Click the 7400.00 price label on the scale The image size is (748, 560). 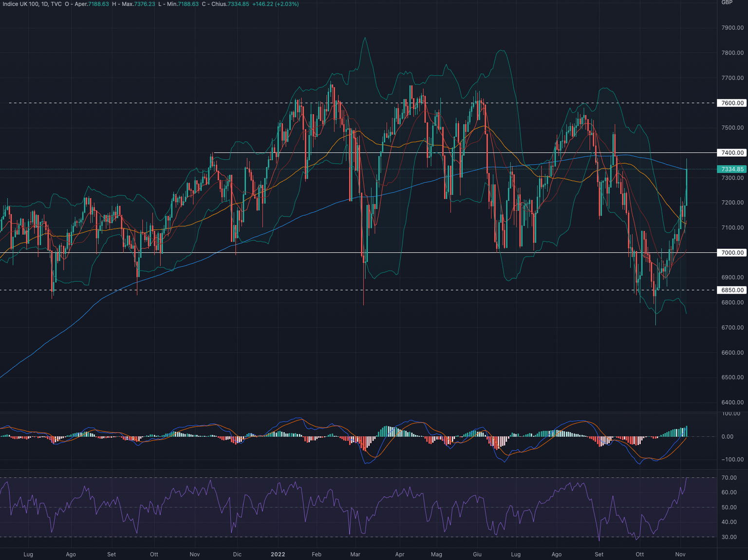(x=731, y=152)
